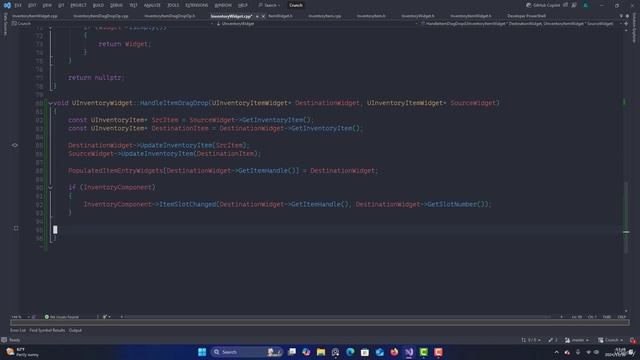Open the HandleItemDragDrop member navigation dropdown
Image resolution: width=640 pixels, height=360 pixels.
[520, 24]
